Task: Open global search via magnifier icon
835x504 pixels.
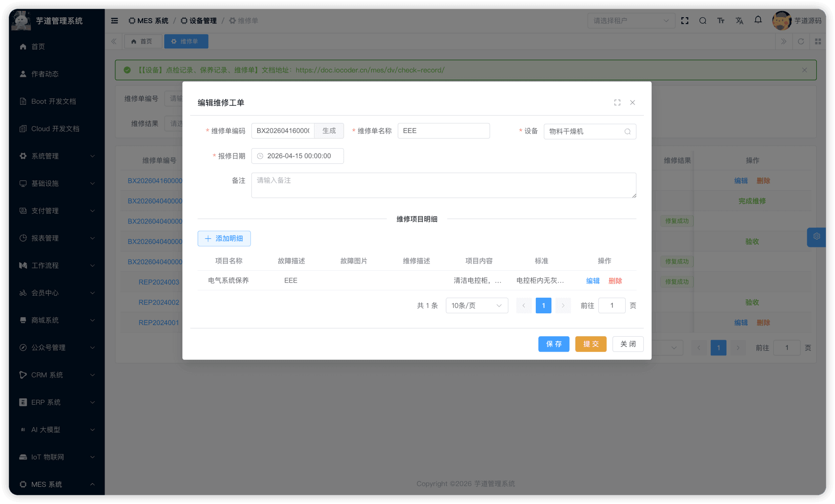Action: 703,21
